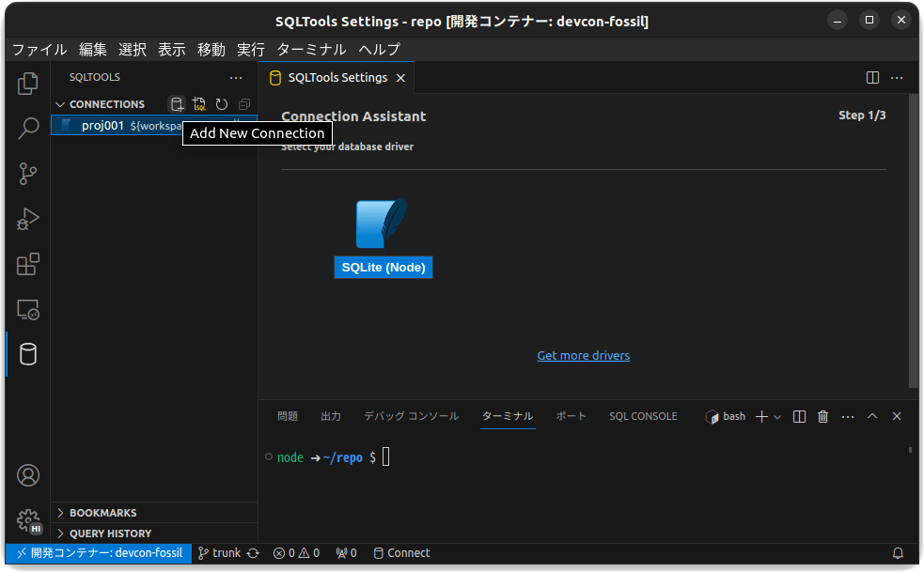Open the Source Control view
The height and width of the screenshot is (572, 924).
click(27, 174)
